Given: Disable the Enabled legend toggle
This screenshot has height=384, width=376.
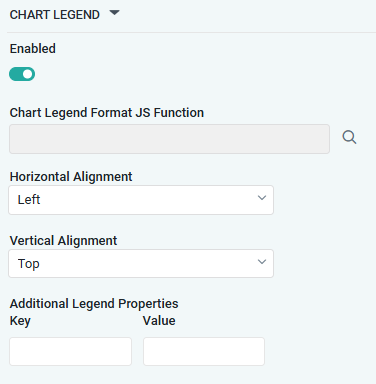Looking at the screenshot, I should (x=22, y=74).
